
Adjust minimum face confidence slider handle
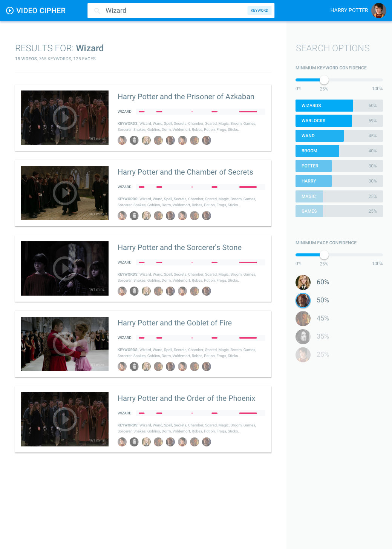(x=324, y=255)
